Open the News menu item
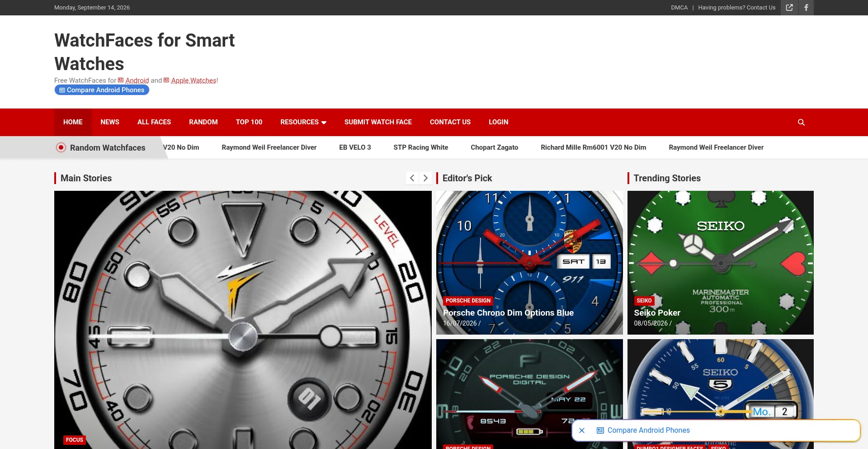Image resolution: width=868 pixels, height=449 pixels. pyautogui.click(x=110, y=122)
